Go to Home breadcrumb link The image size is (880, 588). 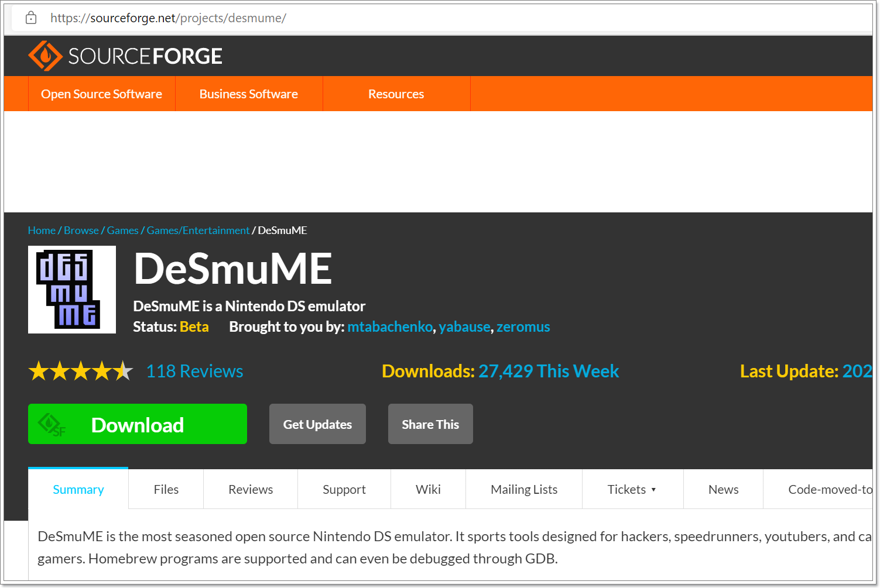click(x=42, y=231)
